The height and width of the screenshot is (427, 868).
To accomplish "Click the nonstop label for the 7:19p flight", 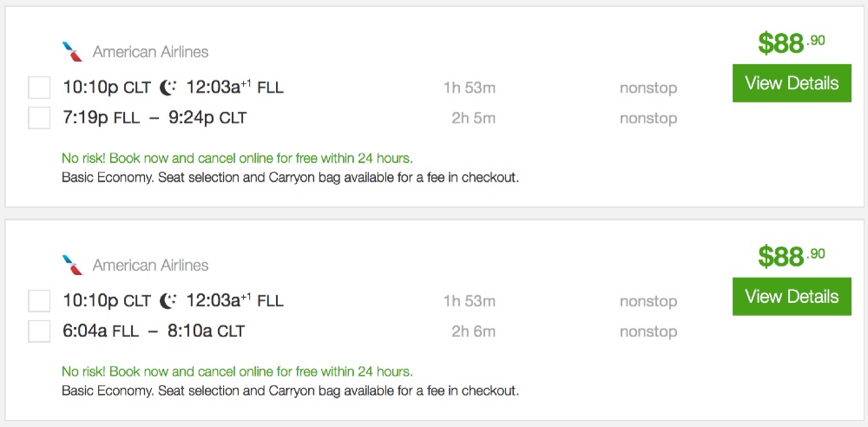I will pos(648,118).
